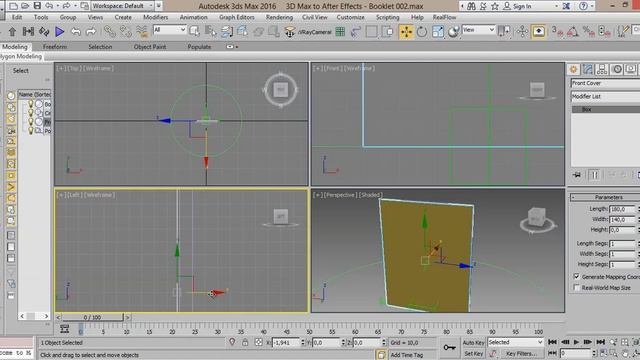Click the Angle Snap toolbar icon

click(573, 31)
